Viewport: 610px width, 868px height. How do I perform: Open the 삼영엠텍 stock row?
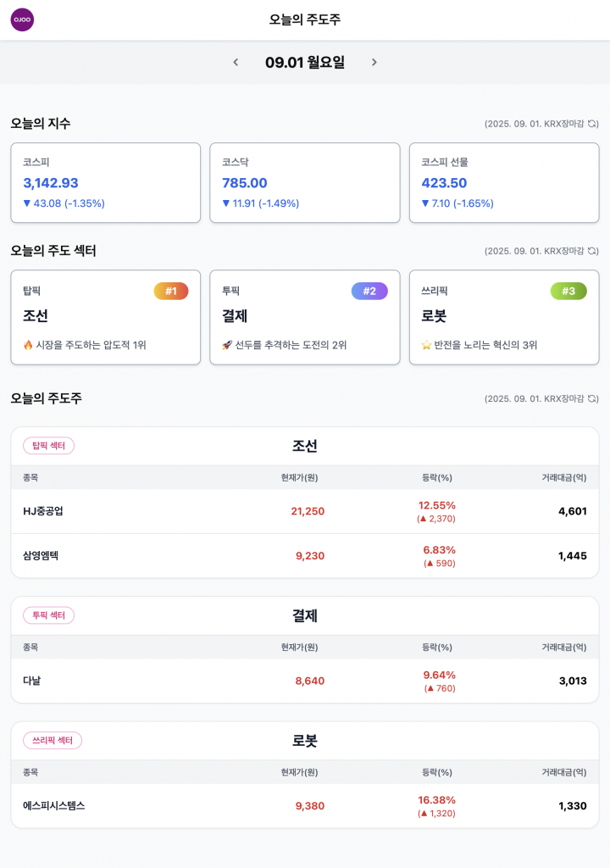(304, 556)
